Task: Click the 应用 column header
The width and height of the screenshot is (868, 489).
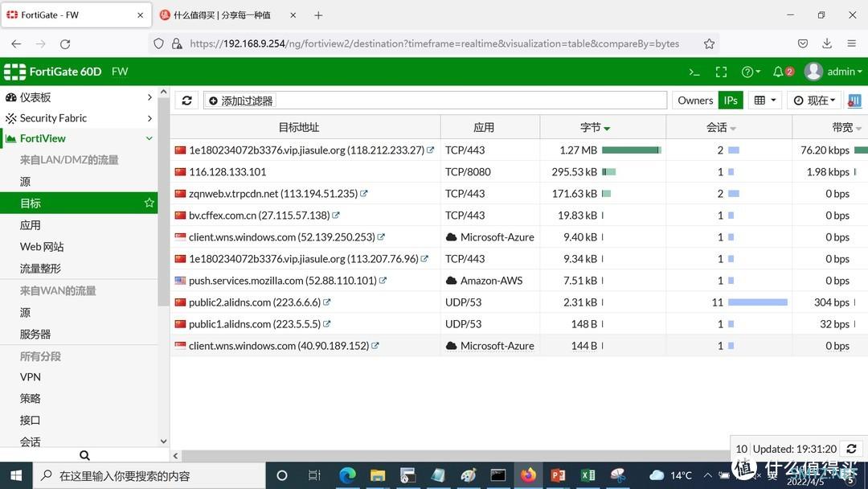Action: click(490, 127)
